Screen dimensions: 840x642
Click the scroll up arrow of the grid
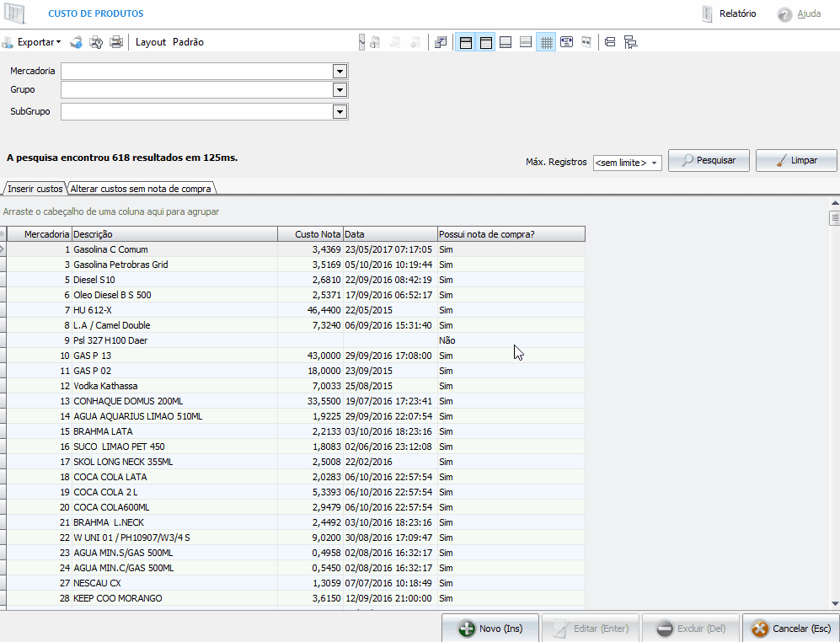tap(835, 202)
